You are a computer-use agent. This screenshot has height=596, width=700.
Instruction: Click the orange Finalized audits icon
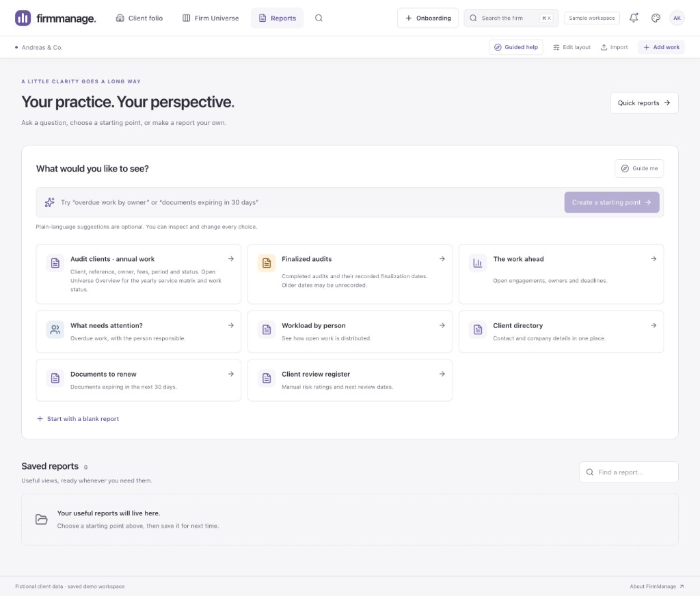[x=267, y=263]
